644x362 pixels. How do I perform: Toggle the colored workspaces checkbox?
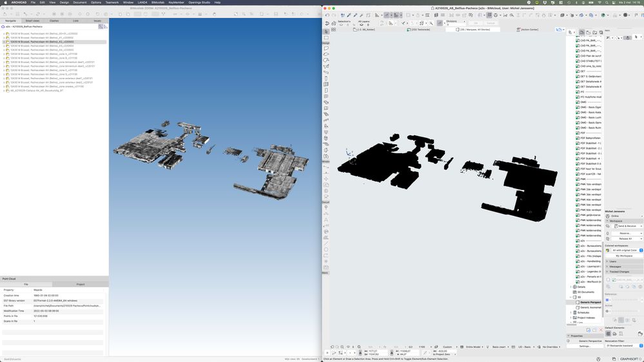coord(608,250)
